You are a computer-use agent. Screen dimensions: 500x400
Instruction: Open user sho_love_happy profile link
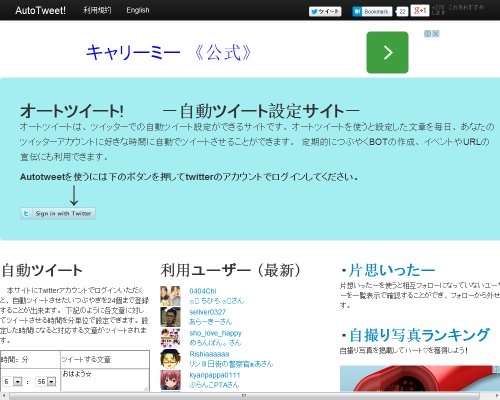tap(215, 333)
